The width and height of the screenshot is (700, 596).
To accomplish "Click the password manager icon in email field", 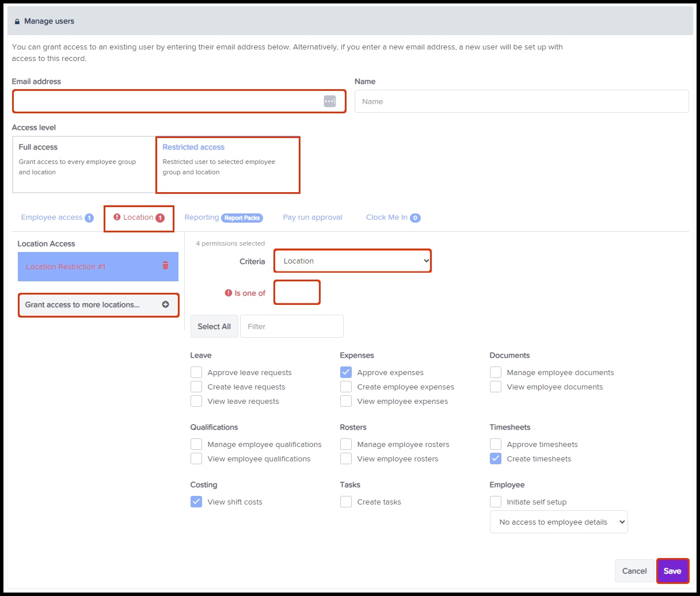I will click(330, 101).
